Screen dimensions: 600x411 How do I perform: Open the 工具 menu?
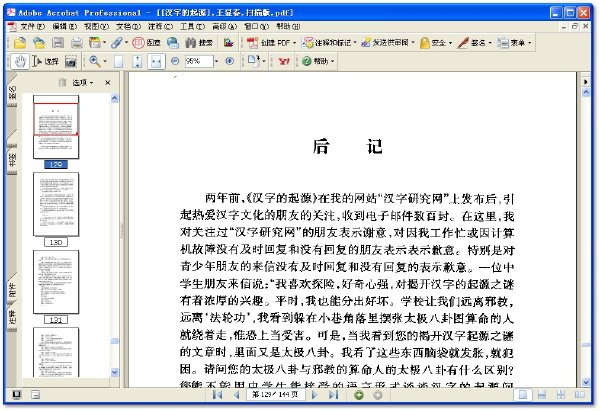point(192,26)
